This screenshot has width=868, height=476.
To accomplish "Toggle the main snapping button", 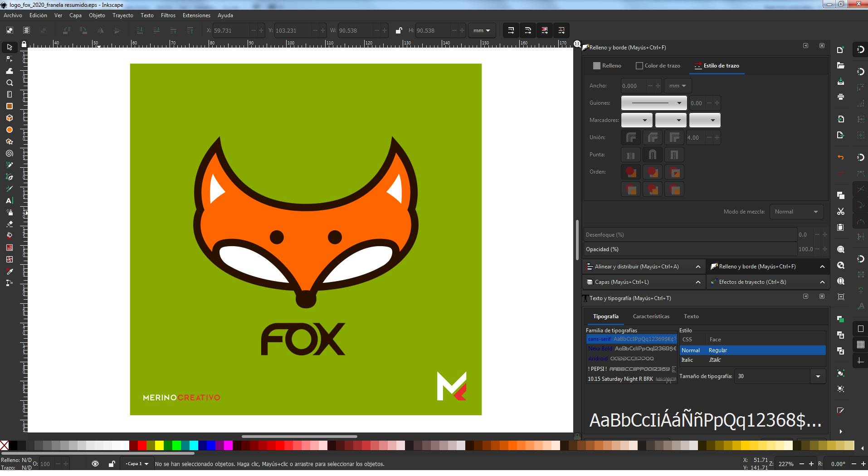I will pyautogui.click(x=860, y=49).
